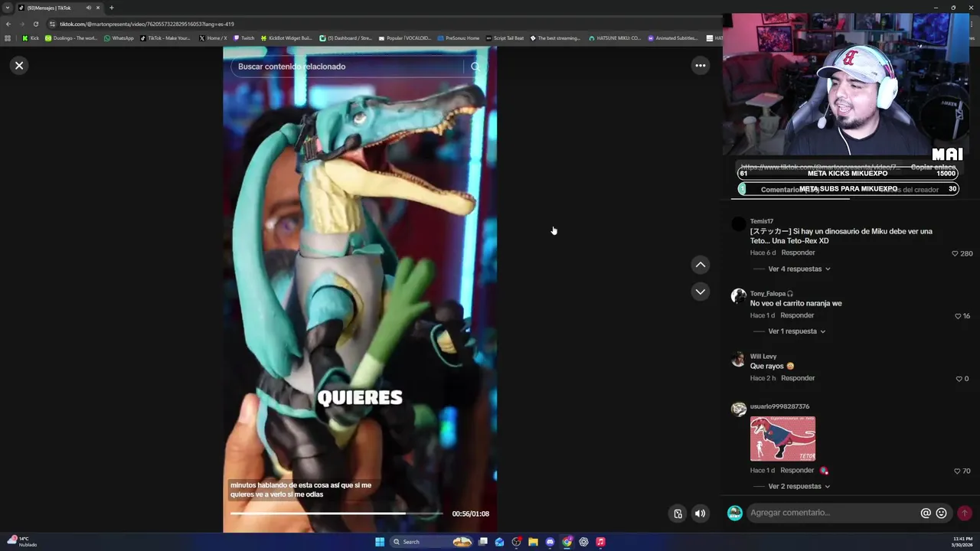Open Tony_Falopa's avatar
Image resolution: width=980 pixels, height=551 pixels.
(x=739, y=296)
